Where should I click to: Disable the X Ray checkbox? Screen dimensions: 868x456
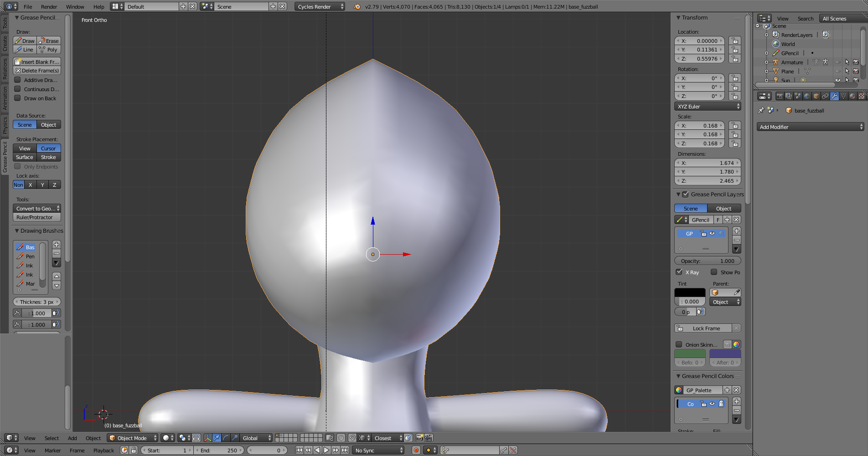coord(679,272)
